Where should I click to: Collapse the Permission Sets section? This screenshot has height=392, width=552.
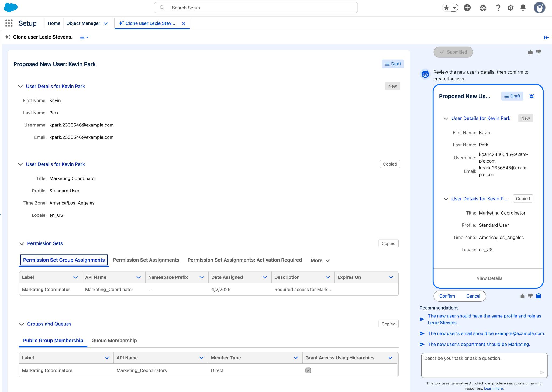tap(22, 243)
